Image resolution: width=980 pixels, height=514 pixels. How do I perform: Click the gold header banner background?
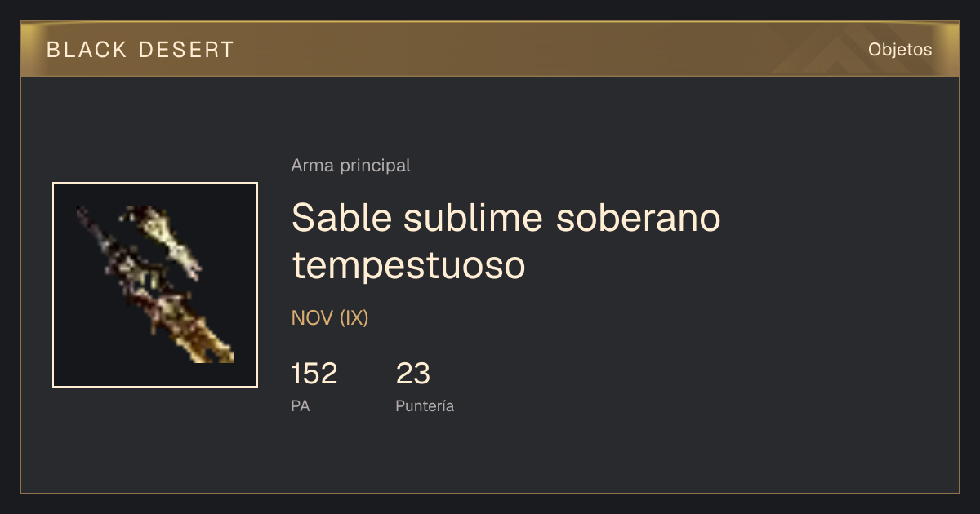490,50
